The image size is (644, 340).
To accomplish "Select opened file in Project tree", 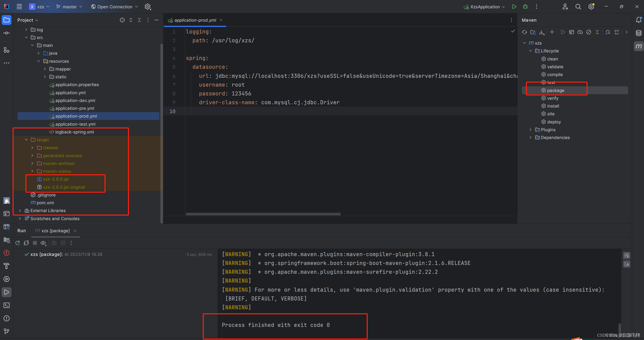I will point(122,20).
